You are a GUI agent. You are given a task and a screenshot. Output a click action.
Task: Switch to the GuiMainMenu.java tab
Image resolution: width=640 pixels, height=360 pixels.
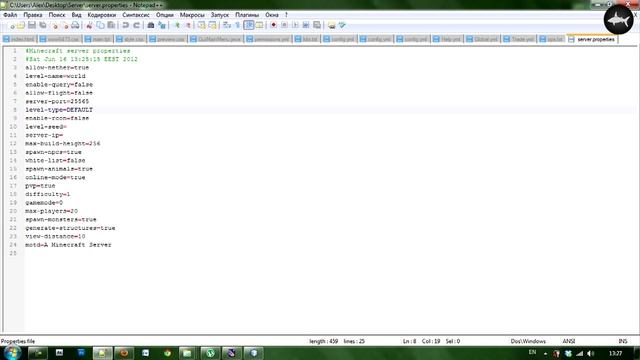click(216, 39)
